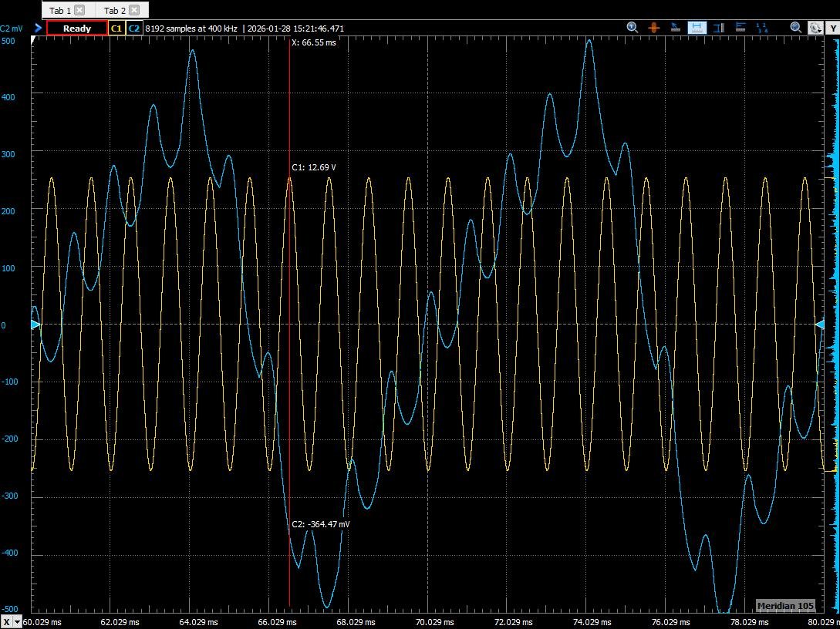Toggle the Y axis button at top right
Viewport: 840px width, 629px height.
point(833,28)
